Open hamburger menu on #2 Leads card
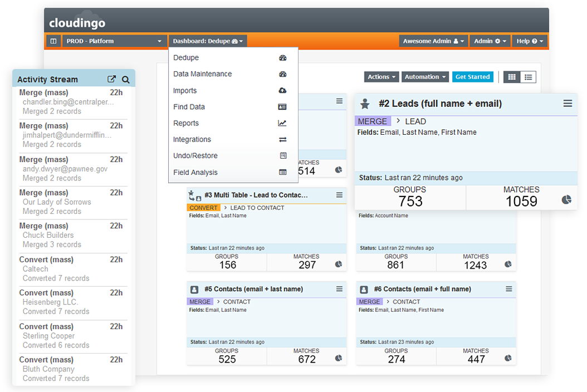The image size is (587, 392). point(568,104)
